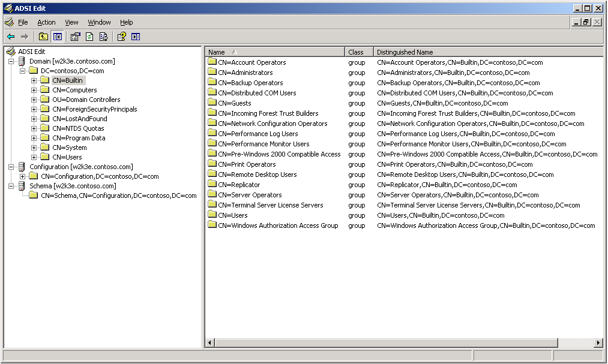
Task: Expand the CN=Computers tree node
Action: (x=34, y=90)
